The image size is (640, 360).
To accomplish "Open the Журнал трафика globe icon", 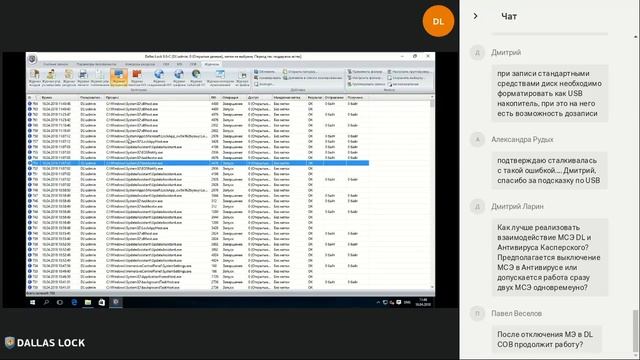I will pos(179,78).
